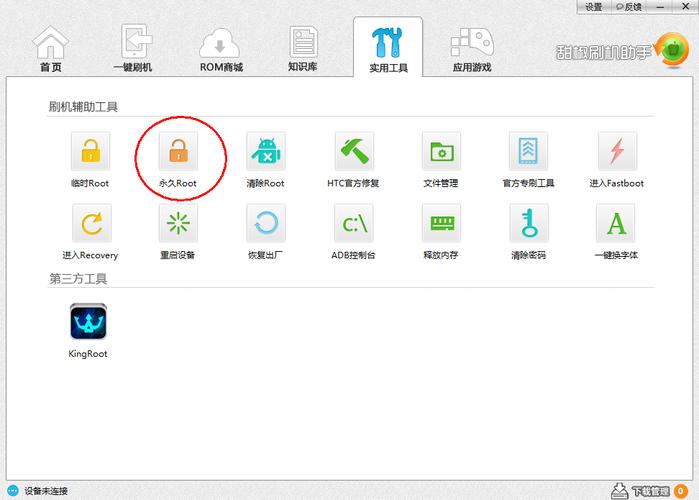Select the 永久Root lock icon
The image size is (699, 500).
click(178, 152)
